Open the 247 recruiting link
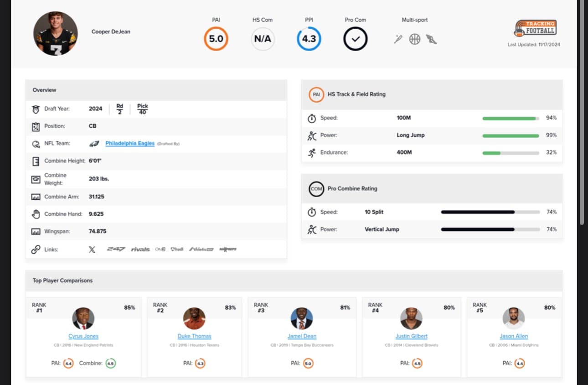Screen dimensions: 588x385 click(116, 249)
